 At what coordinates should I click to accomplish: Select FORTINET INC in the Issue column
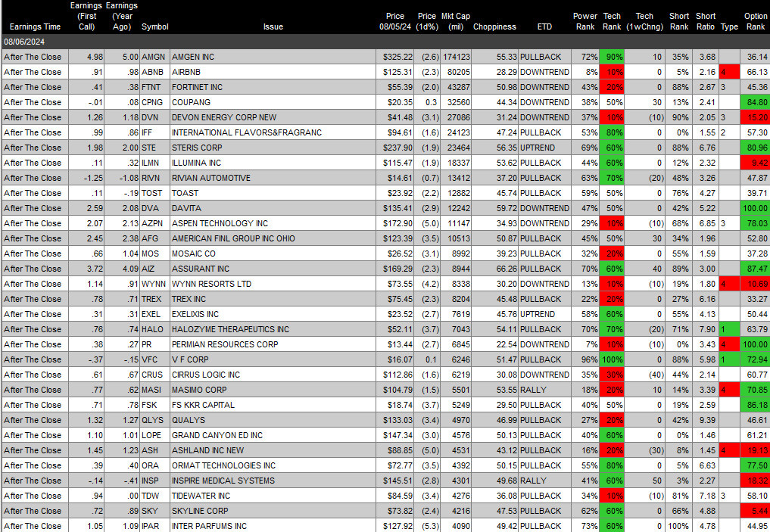pos(197,87)
